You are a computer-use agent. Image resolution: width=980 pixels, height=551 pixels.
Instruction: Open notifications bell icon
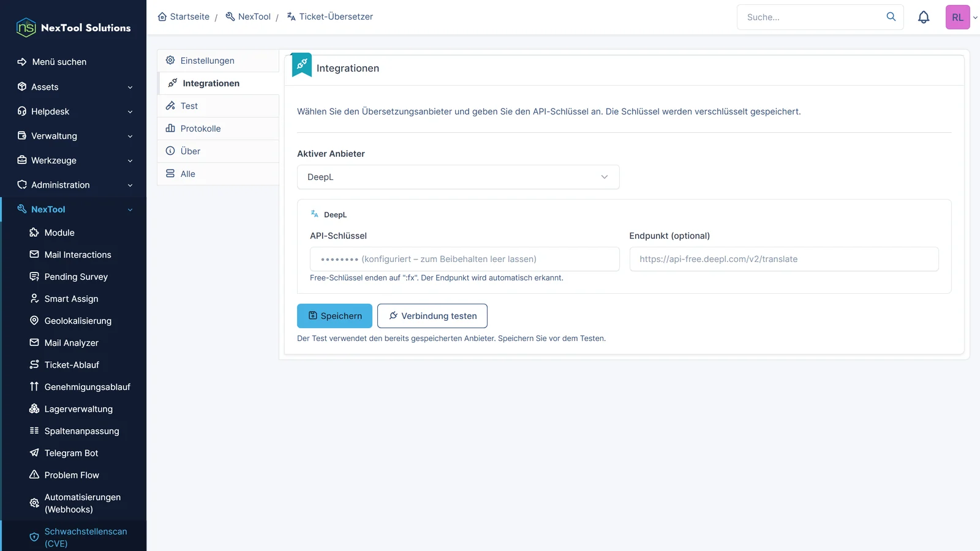(x=924, y=17)
